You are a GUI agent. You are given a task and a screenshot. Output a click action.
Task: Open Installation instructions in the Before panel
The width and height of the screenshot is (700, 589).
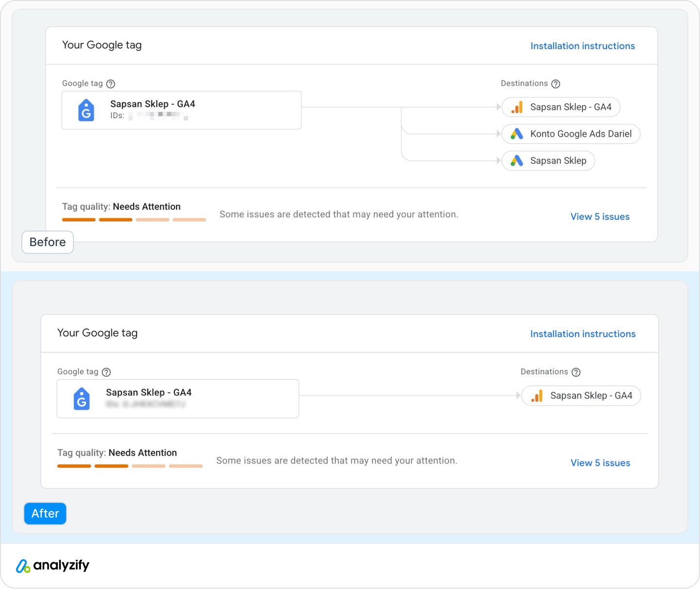582,46
